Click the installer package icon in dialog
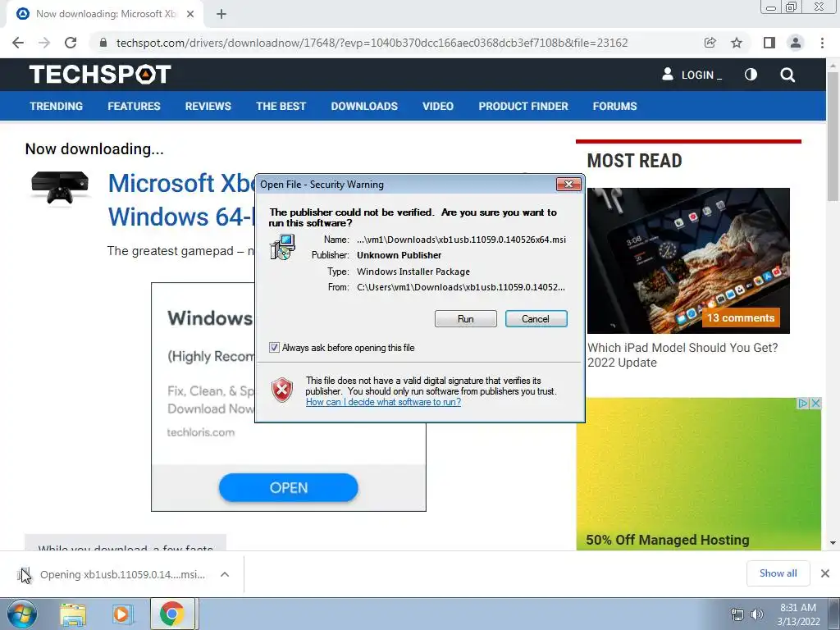 (282, 247)
